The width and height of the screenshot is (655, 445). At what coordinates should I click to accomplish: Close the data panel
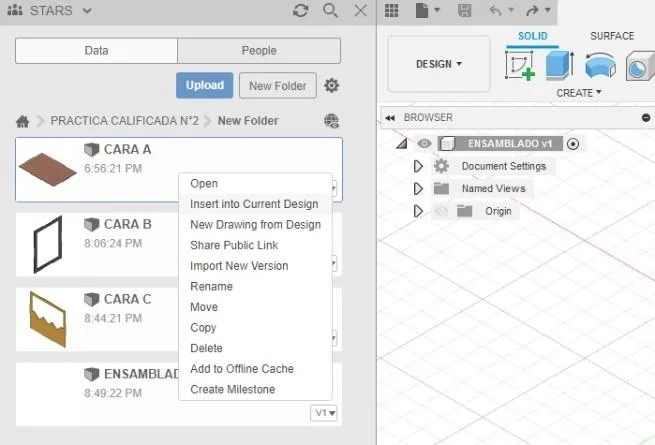pos(361,10)
